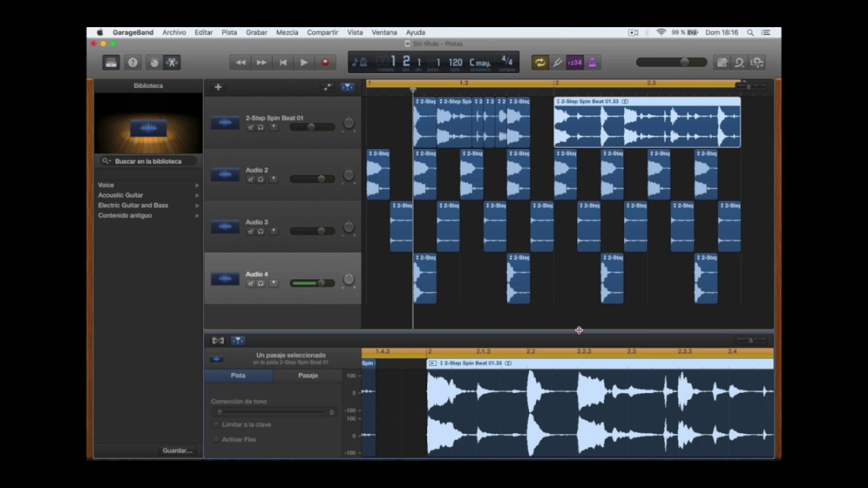
Task: Click the Rewind transport button
Action: tap(240, 62)
